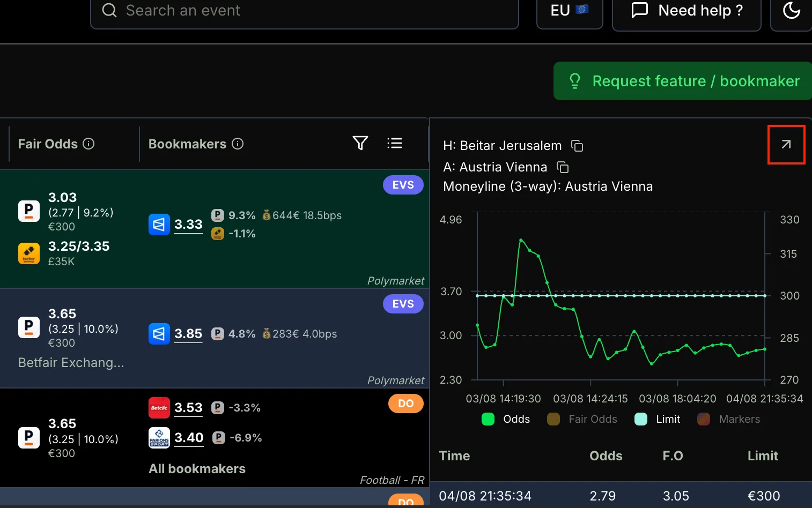Click money bag icon beside 644€
This screenshot has height=508, width=812.
[x=266, y=215]
